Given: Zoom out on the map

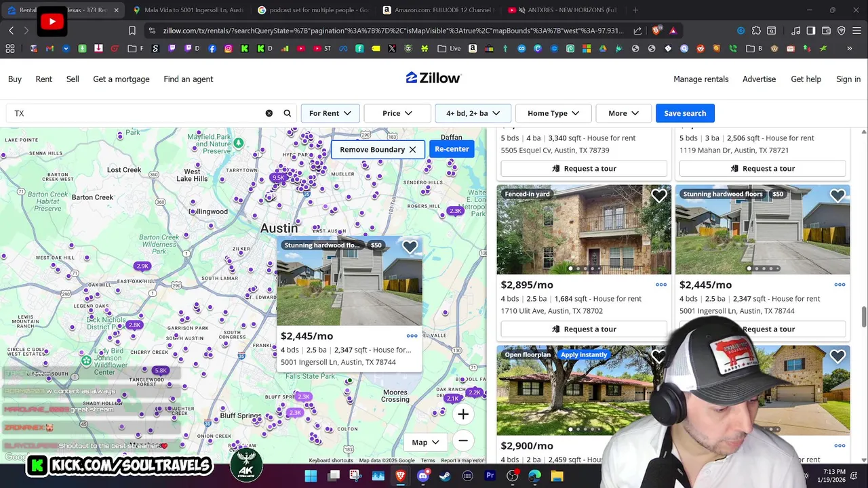Looking at the screenshot, I should (x=463, y=441).
